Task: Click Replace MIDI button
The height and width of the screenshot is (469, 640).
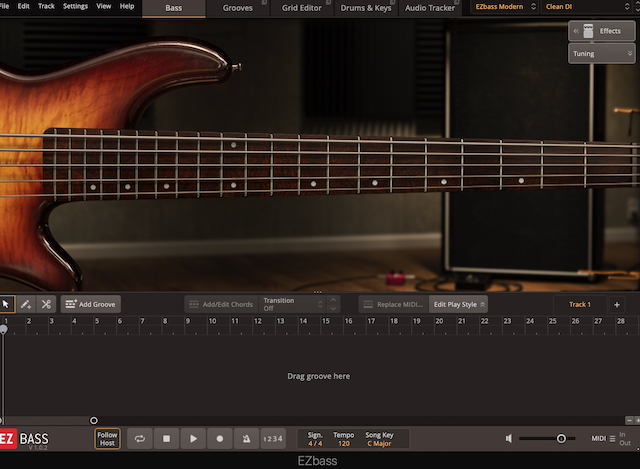Action: 393,305
